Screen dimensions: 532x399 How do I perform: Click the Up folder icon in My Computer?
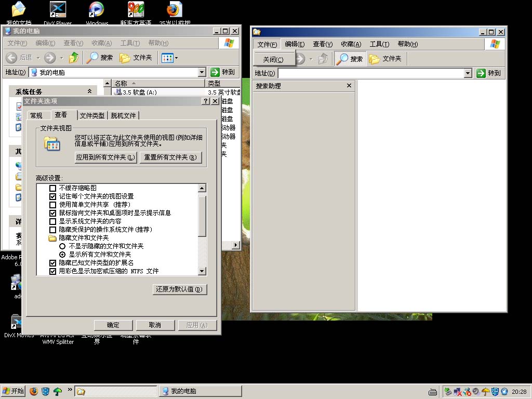(74, 58)
